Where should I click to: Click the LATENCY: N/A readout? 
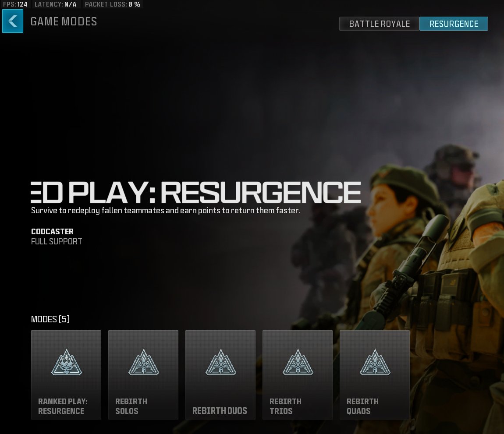click(55, 4)
